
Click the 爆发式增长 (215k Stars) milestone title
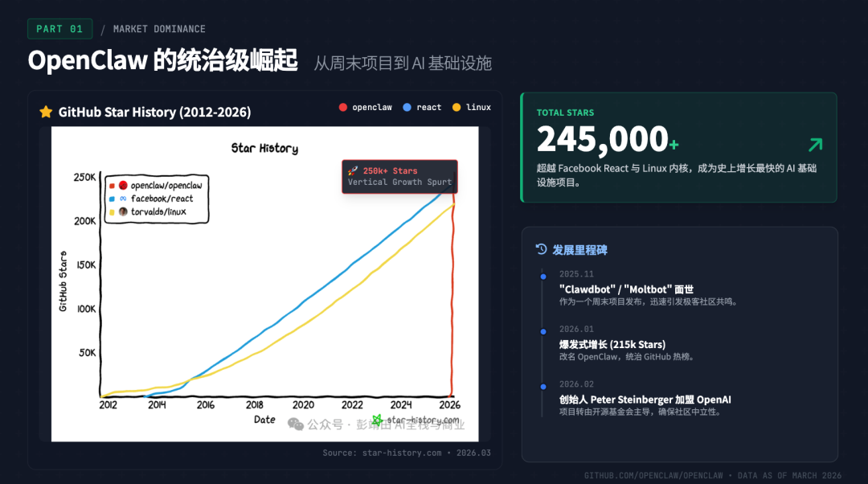click(612, 344)
